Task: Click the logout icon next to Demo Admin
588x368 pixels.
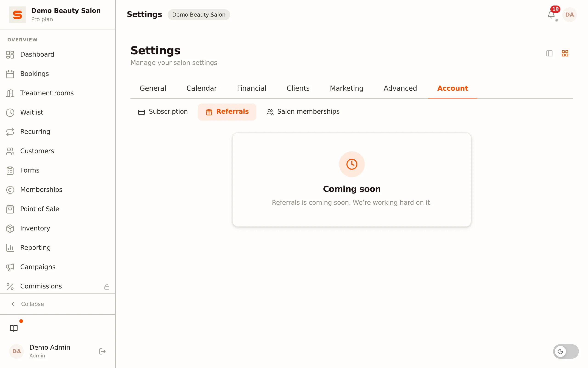Action: click(102, 351)
